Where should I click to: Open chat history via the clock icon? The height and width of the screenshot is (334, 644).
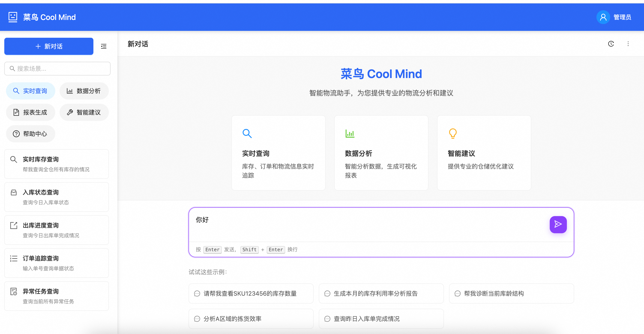click(x=611, y=44)
